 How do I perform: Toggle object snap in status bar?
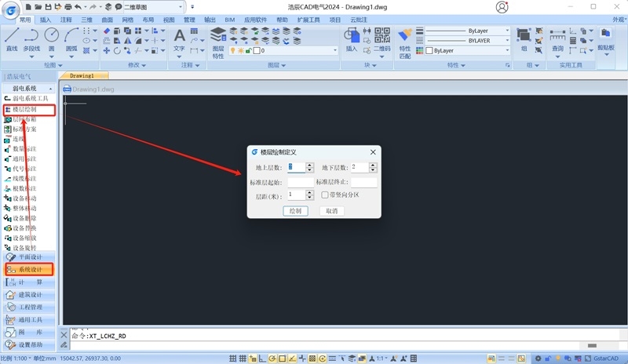283,359
